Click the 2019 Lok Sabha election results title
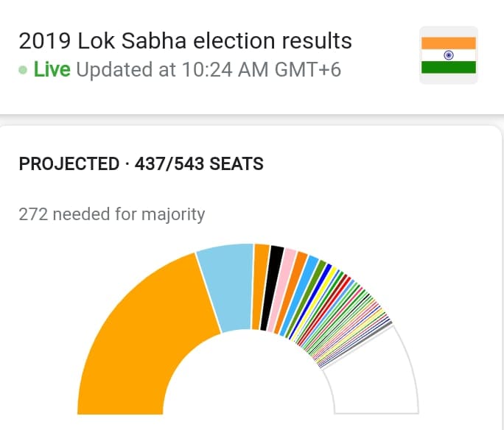 [x=185, y=40]
